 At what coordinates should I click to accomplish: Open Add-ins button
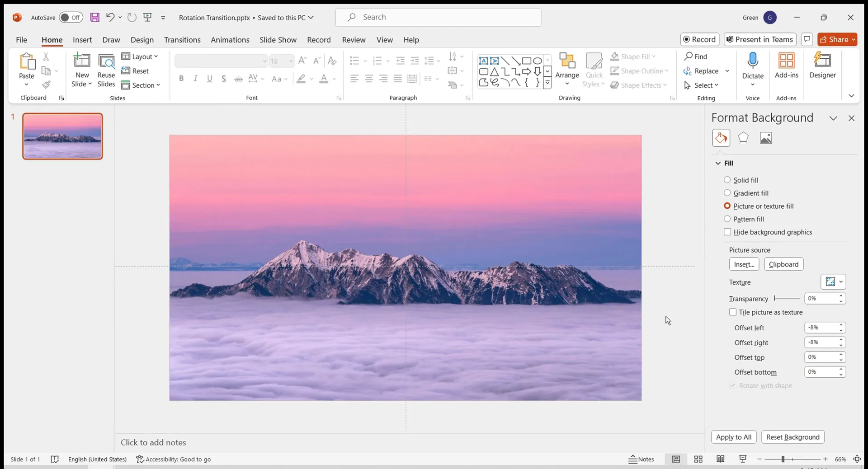click(x=787, y=66)
